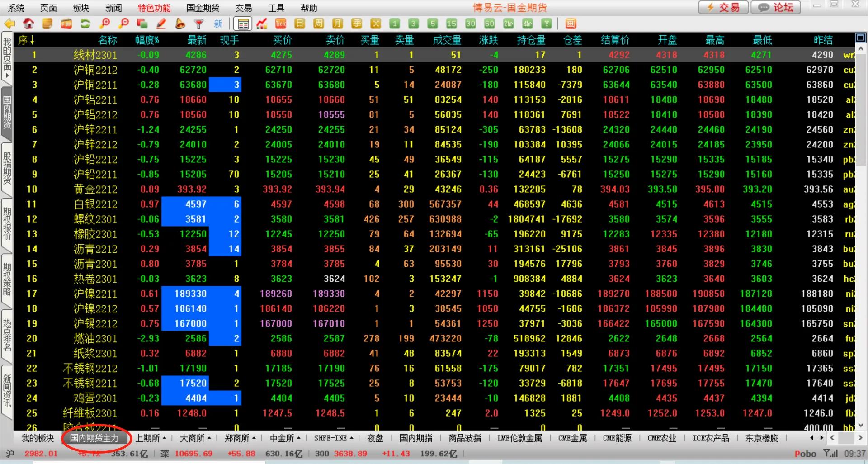Select quarterly K-line 季 icon

[357, 24]
